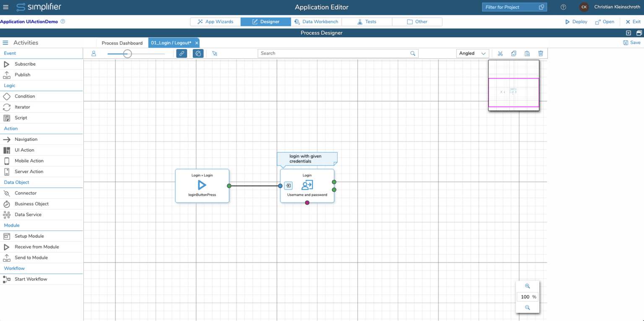644x321 pixels.
Task: Save the process
Action: tap(632, 43)
